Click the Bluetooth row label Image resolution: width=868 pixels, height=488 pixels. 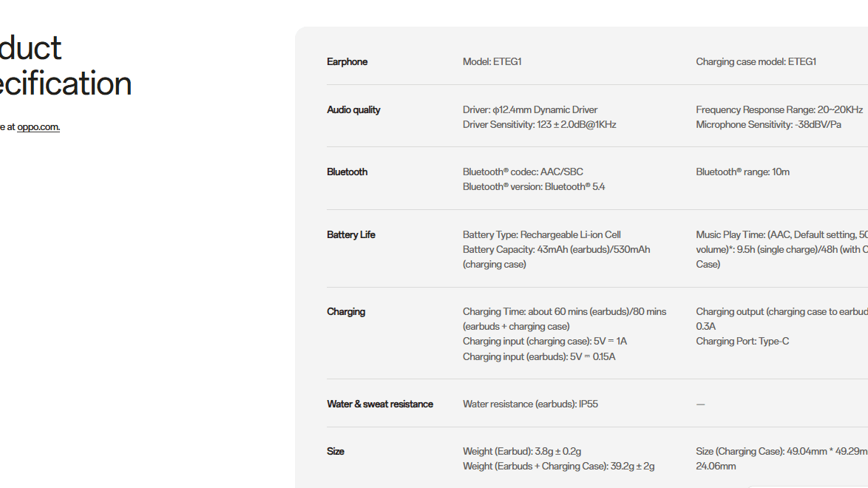tap(347, 172)
